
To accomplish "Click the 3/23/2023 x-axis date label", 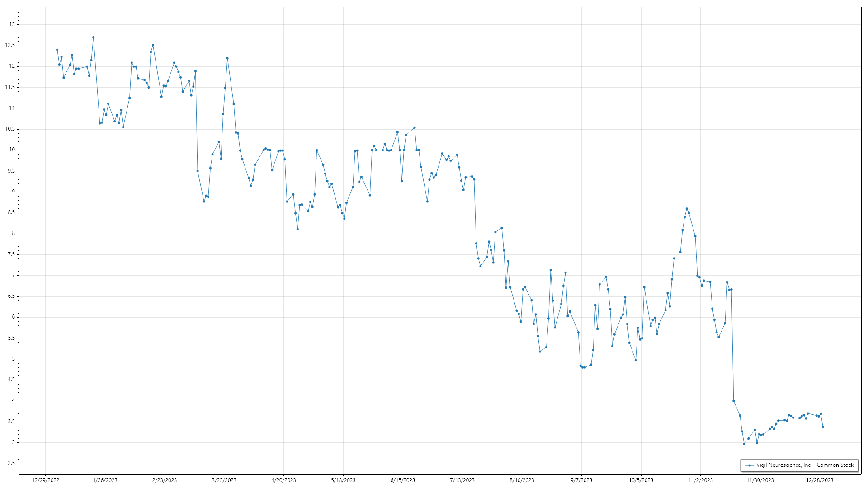I will 224,480.
